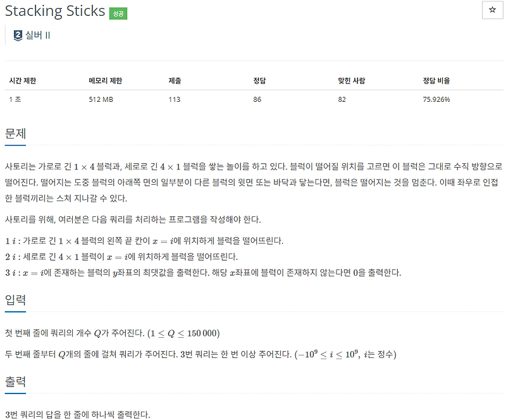
Task: Click the 정답 비율 percentage 75.926%
Action: (x=436, y=99)
